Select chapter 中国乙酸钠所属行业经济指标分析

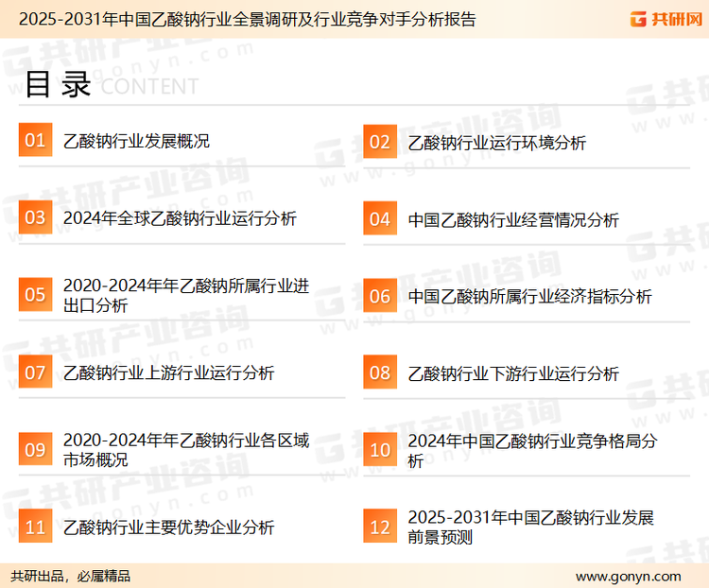[x=530, y=297]
